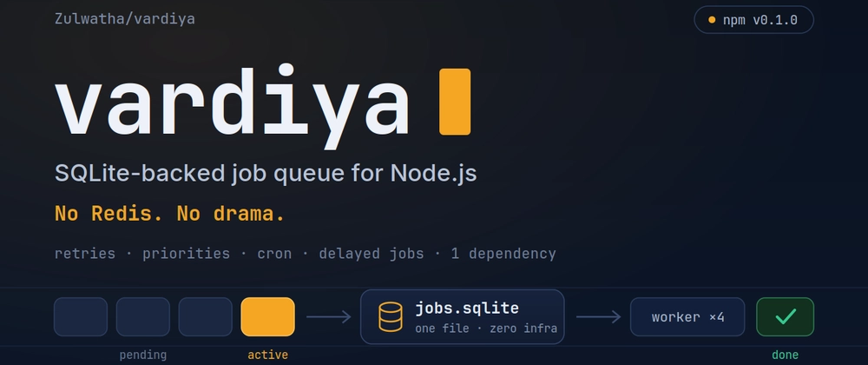Click the "pending" label
This screenshot has width=868, height=365.
click(143, 355)
